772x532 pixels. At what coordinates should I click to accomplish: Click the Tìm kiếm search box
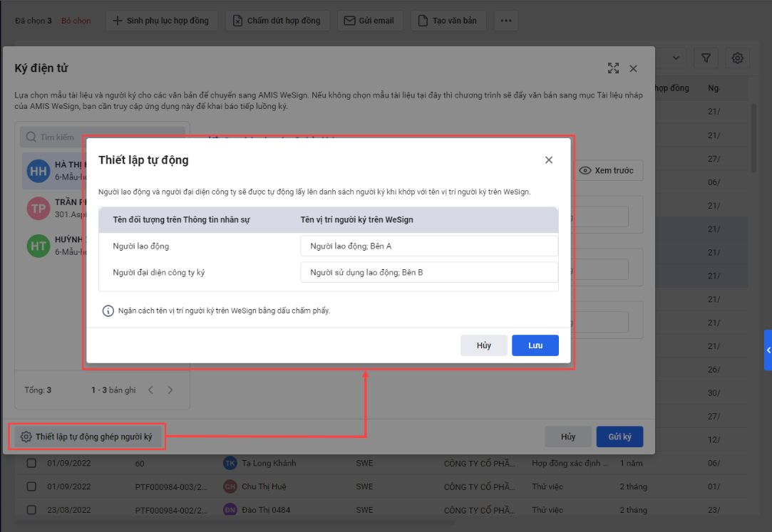[103, 137]
